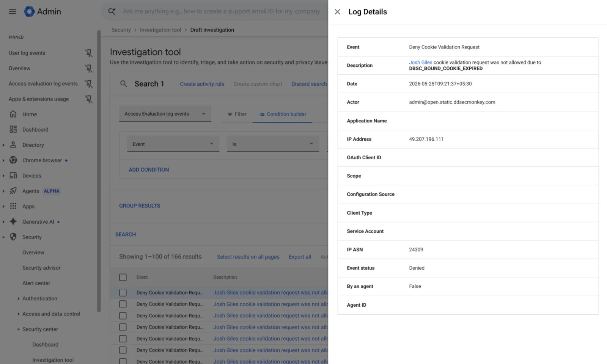Click the Directory person icon
This screenshot has width=607, height=364.
tap(13, 145)
